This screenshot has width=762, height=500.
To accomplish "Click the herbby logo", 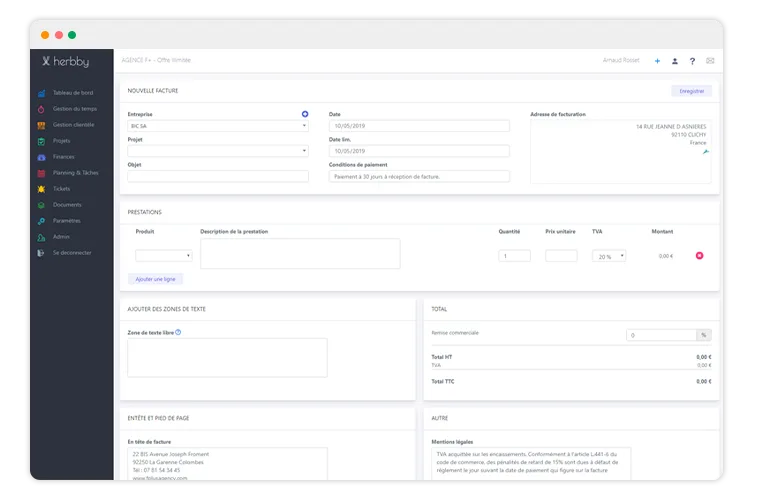I will point(66,61).
